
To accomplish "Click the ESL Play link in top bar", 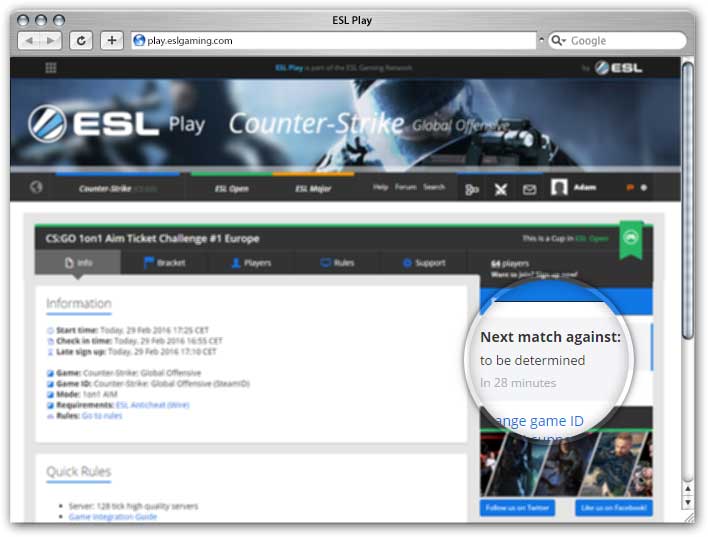I will pyautogui.click(x=289, y=68).
